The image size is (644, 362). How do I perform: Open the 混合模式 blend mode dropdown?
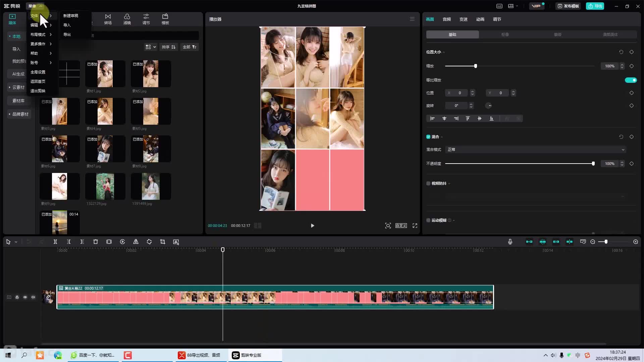pyautogui.click(x=536, y=149)
